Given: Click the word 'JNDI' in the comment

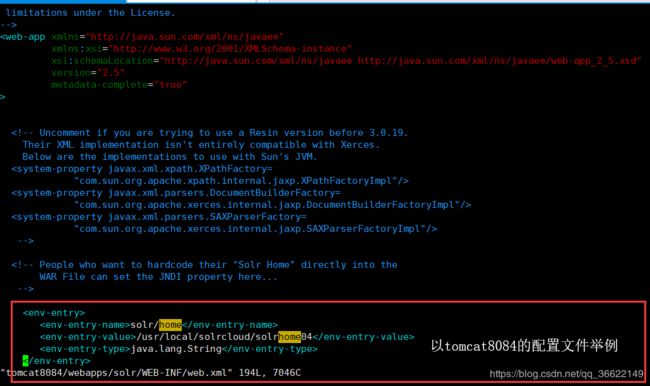Looking at the screenshot, I should coord(170,277).
